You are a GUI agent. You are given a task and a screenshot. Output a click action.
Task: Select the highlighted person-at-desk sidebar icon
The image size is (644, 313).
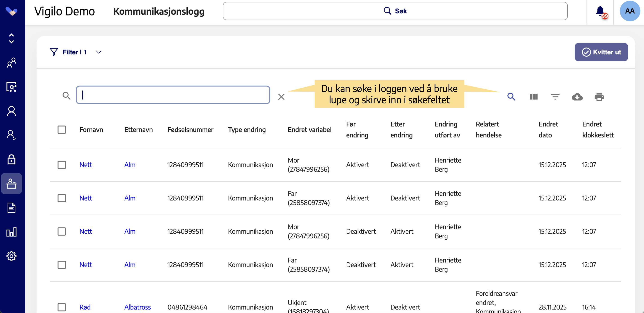pyautogui.click(x=11, y=184)
